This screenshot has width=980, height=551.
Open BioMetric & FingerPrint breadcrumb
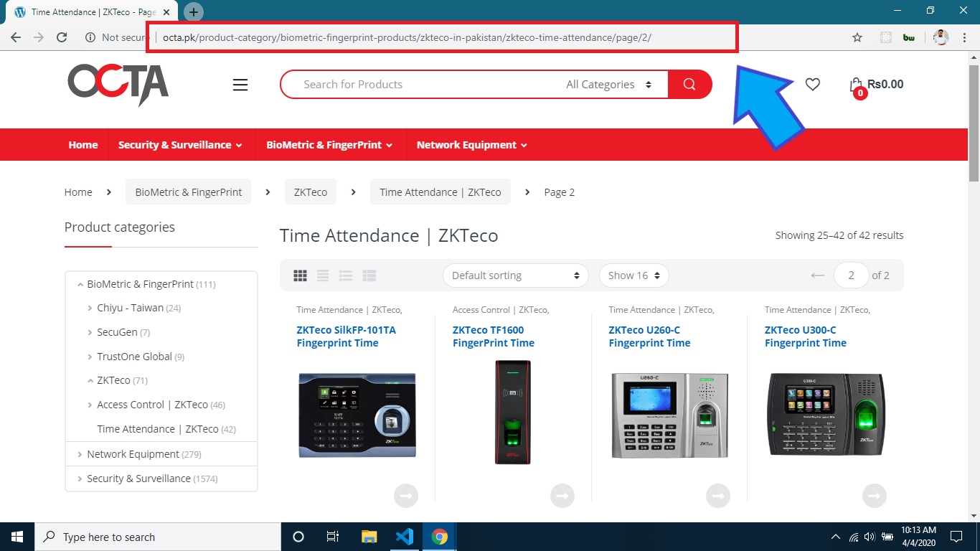[x=189, y=192]
